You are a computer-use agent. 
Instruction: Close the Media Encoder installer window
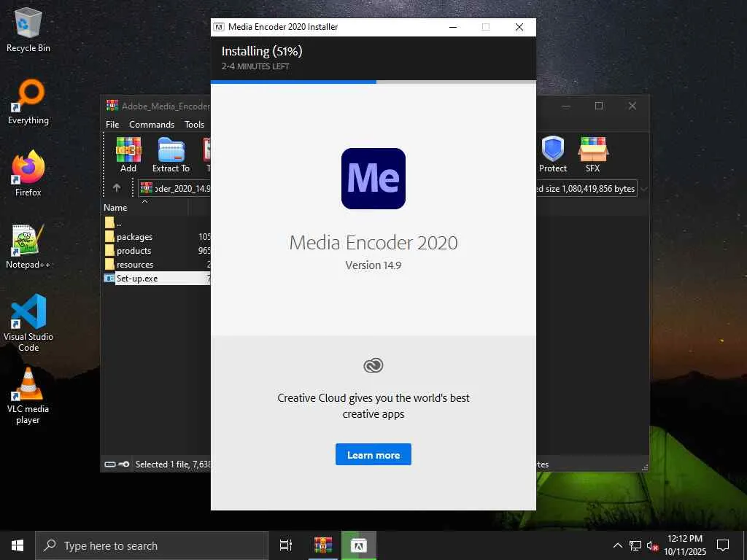point(519,27)
